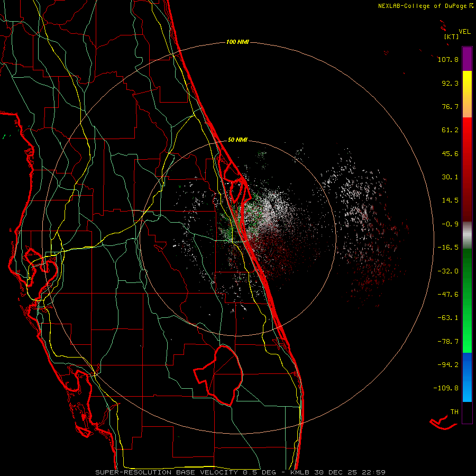Click the [KT] units label
Screen dimensions: 476x476
click(x=451, y=36)
